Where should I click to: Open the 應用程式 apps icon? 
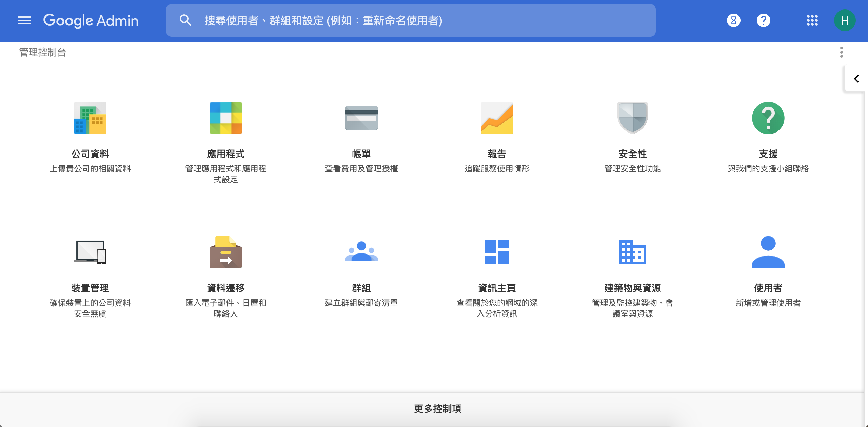[x=225, y=118]
